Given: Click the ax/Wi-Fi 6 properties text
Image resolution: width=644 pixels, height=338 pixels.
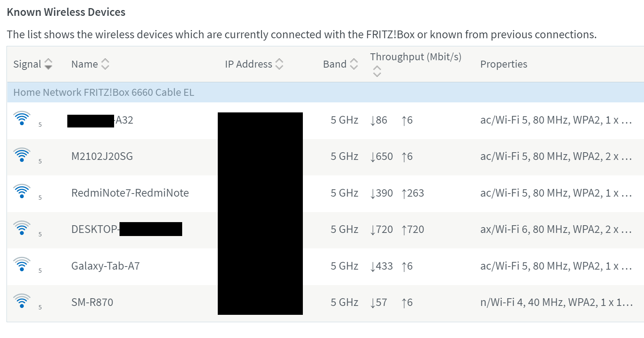Looking at the screenshot, I should [555, 229].
